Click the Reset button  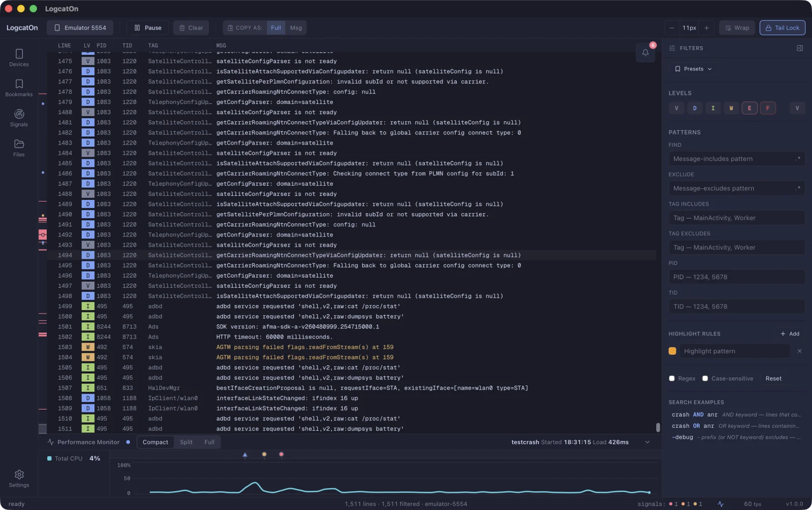click(773, 379)
